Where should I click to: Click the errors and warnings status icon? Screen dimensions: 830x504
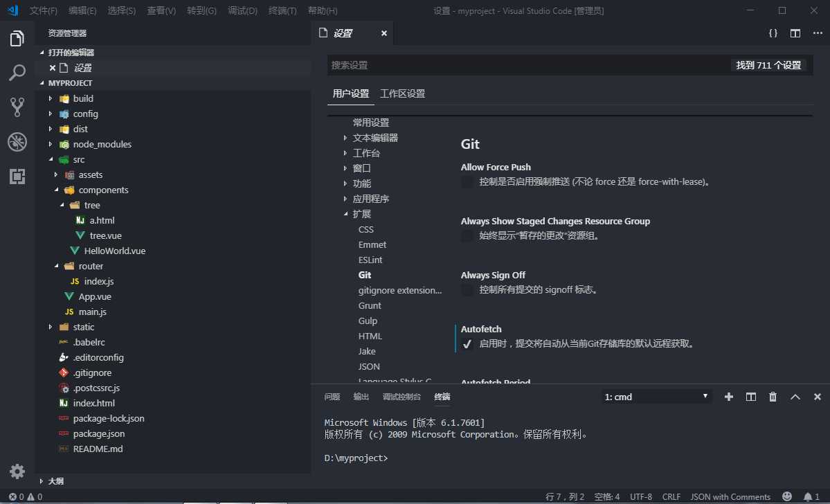(x=26, y=496)
